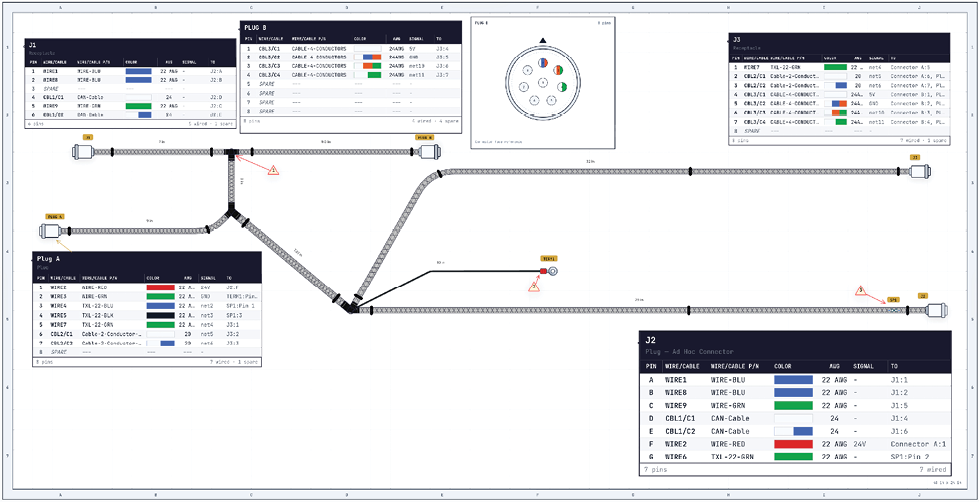Click the J3 connector symbol
Image resolution: width=979 pixels, height=502 pixels.
[919, 170]
